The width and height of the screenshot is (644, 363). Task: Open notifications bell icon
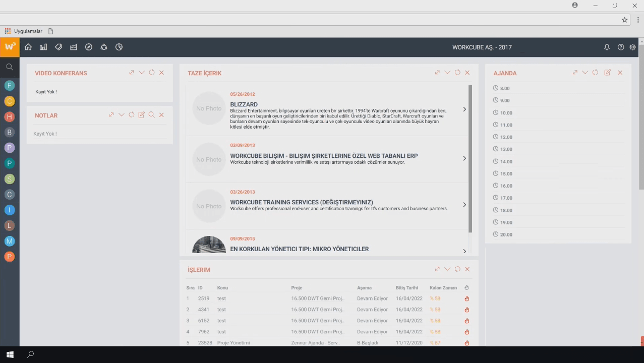coord(607,47)
